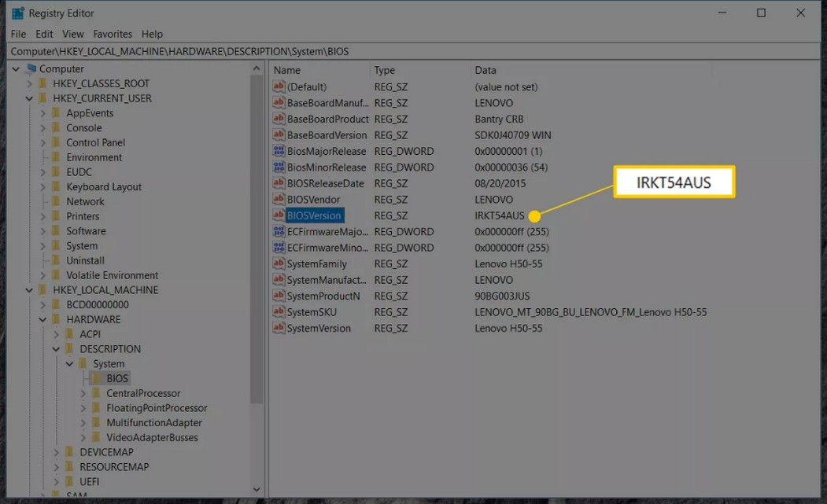The image size is (827, 504).
Task: Click the DWORD icon for BiosMajorRelease
Action: coord(279,151)
